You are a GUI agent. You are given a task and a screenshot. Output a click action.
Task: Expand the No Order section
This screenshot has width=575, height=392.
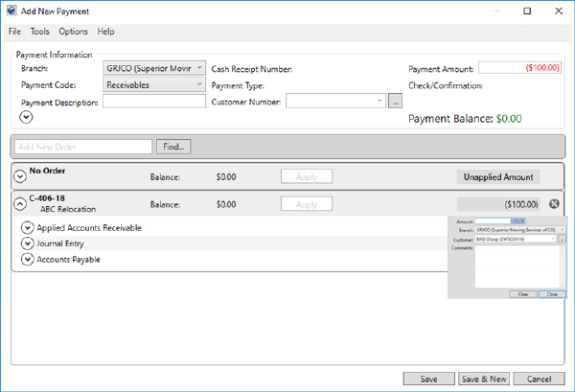[20, 176]
